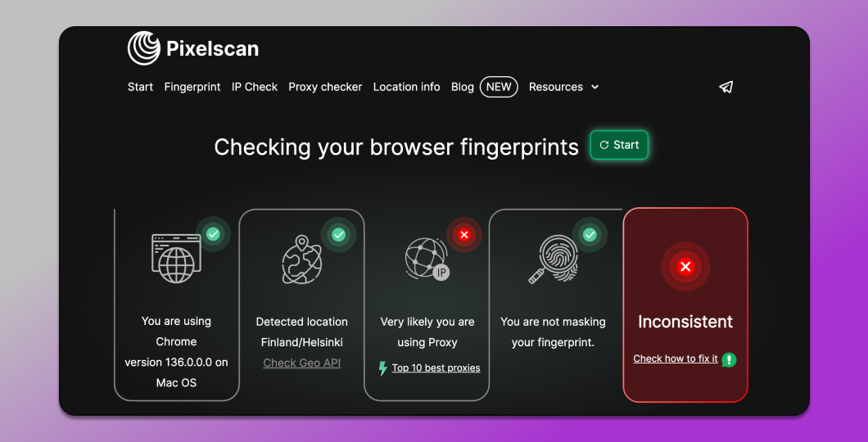Open Top 10 best proxies link
This screenshot has height=442, width=868.
tap(436, 368)
